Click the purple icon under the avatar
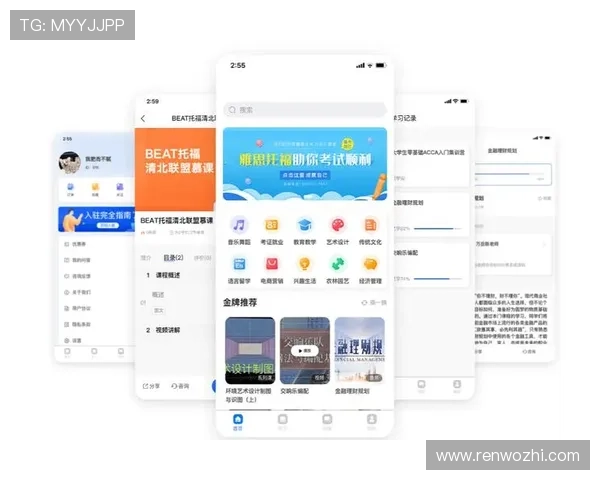600x480 pixels. tap(120, 187)
